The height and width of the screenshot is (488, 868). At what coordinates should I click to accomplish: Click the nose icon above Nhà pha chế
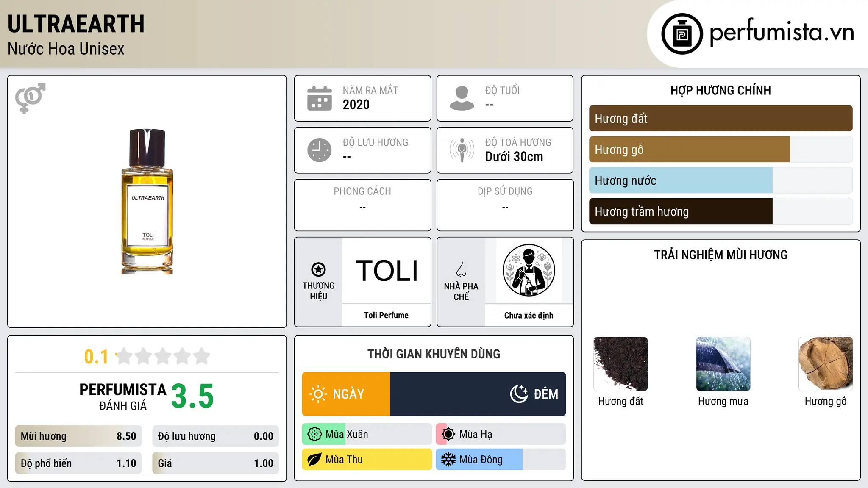click(x=461, y=269)
